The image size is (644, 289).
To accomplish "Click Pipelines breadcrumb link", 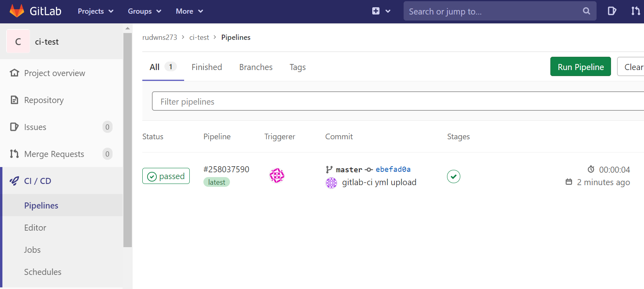I will (x=236, y=37).
